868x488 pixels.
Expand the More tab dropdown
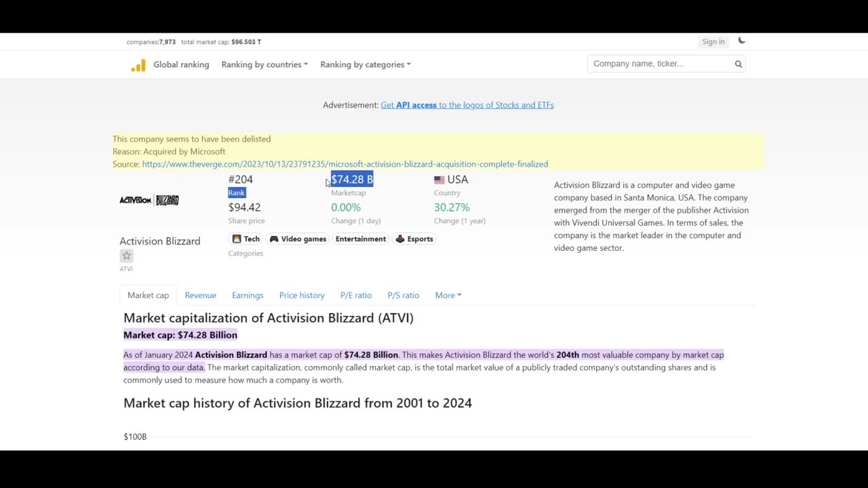tap(448, 295)
